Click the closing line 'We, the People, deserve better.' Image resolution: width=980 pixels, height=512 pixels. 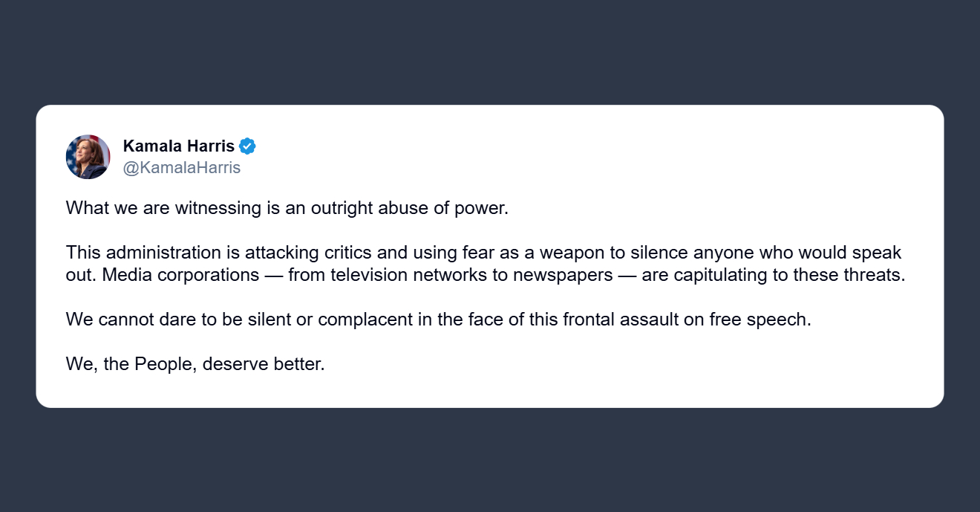(x=195, y=365)
